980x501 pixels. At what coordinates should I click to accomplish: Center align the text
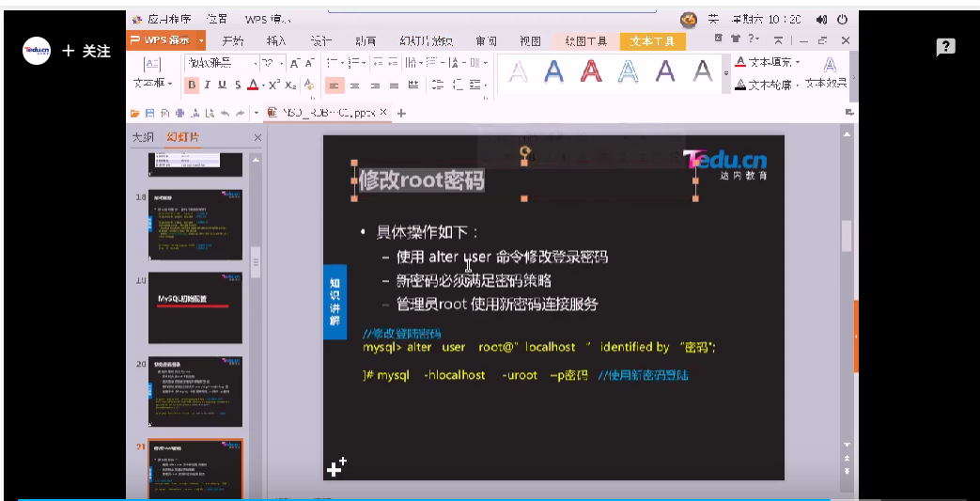[352, 85]
